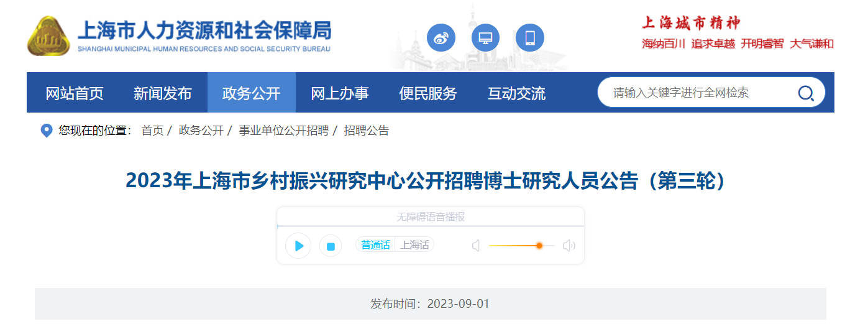This screenshot has height=329, width=868.
Task: Open 新闻发布 navigation item
Action: click(x=163, y=93)
